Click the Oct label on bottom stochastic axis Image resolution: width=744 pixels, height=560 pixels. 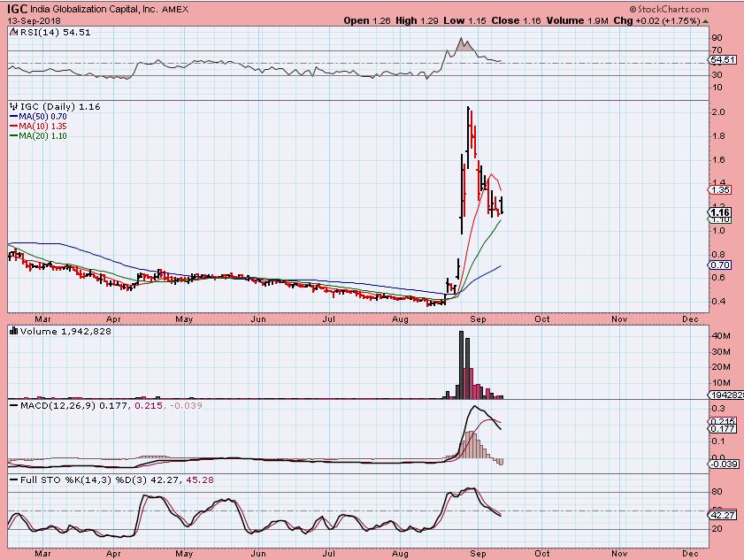click(x=542, y=553)
